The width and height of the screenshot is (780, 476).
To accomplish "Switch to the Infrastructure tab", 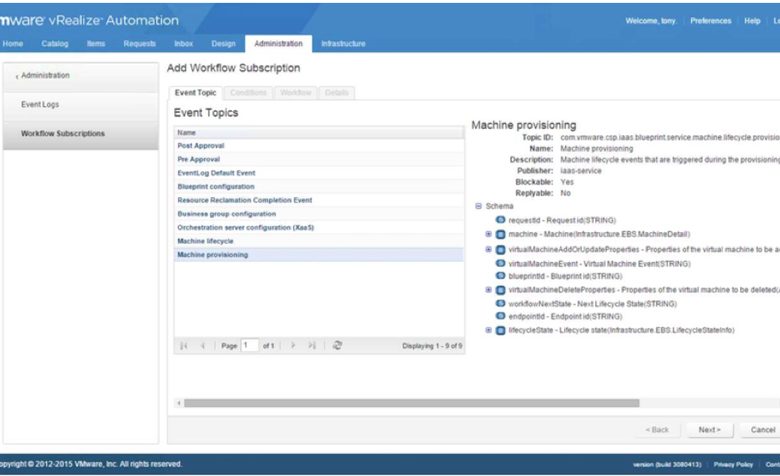I will [x=343, y=44].
